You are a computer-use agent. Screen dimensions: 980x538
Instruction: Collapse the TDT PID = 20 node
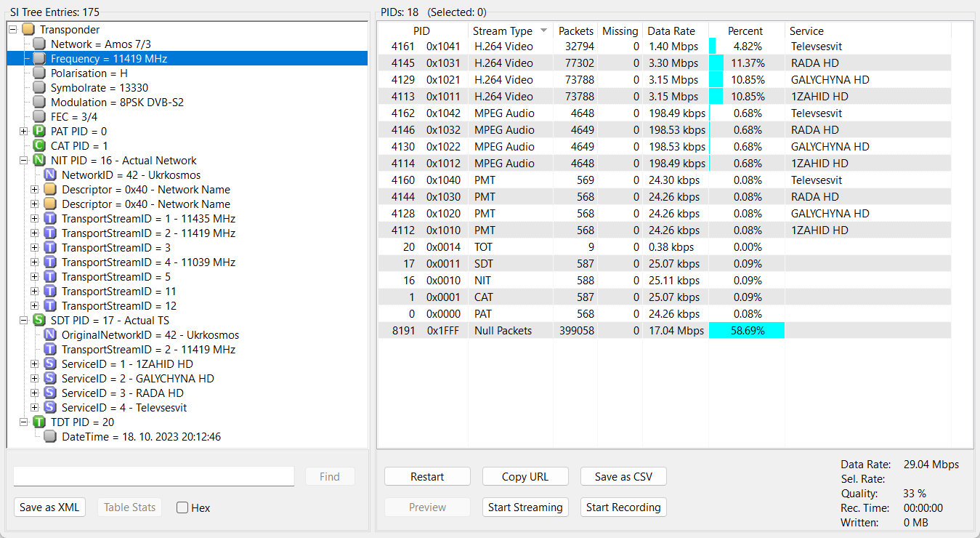pyautogui.click(x=23, y=422)
